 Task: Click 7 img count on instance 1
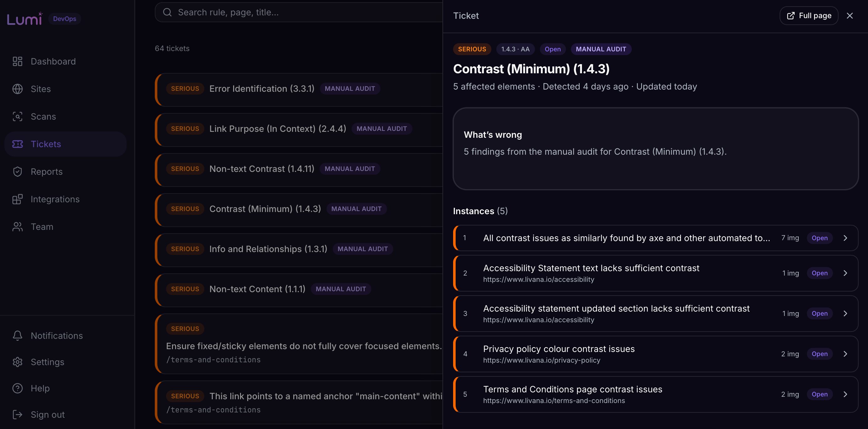click(x=790, y=238)
